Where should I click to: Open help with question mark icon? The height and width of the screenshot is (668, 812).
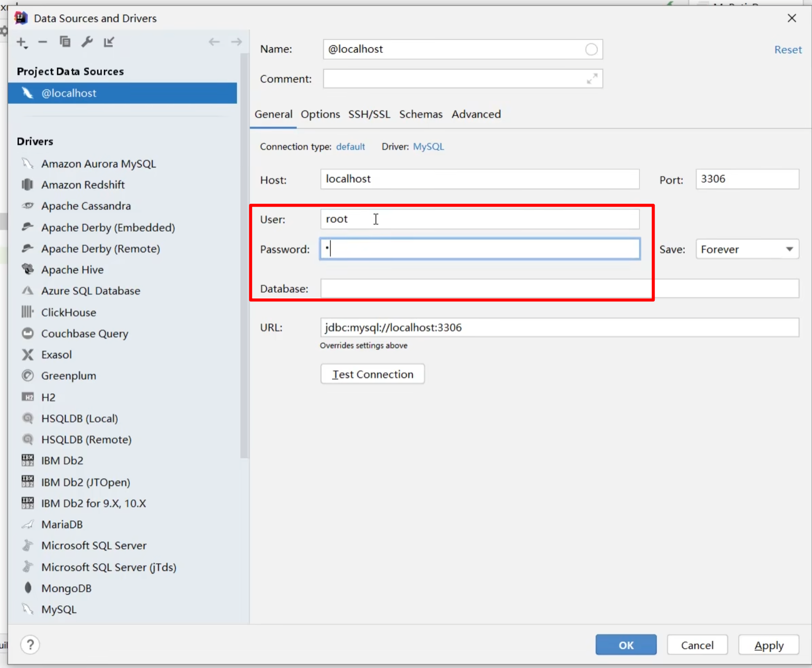point(30,645)
